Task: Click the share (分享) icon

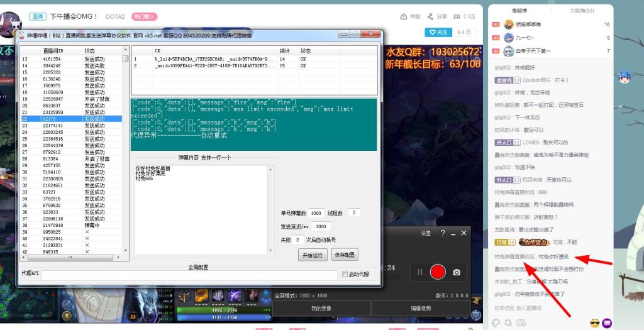Action: pos(430,16)
